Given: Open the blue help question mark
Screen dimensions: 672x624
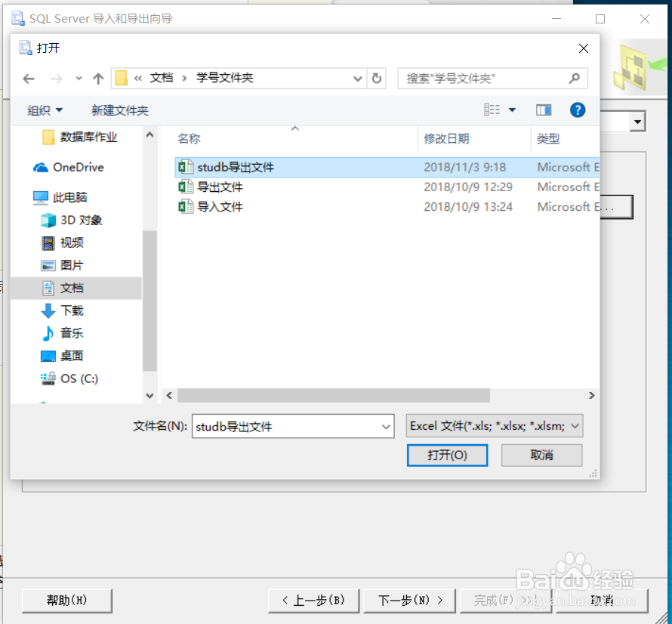Looking at the screenshot, I should point(578,110).
